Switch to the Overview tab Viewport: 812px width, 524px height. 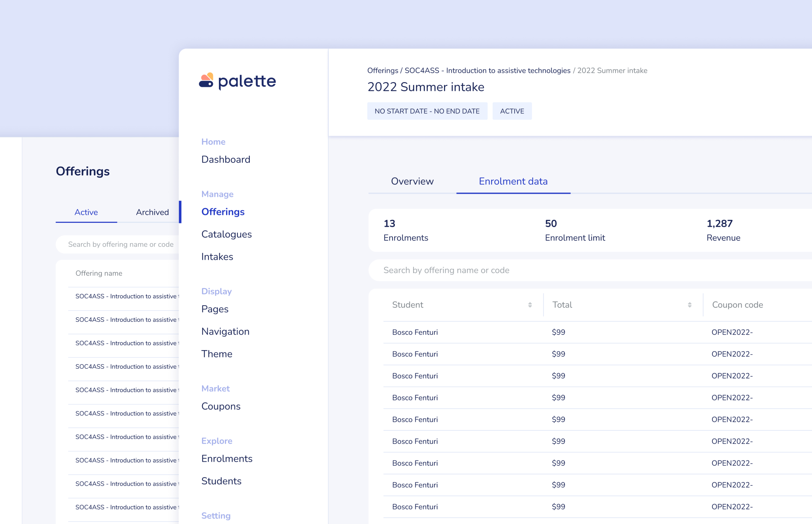click(x=412, y=181)
